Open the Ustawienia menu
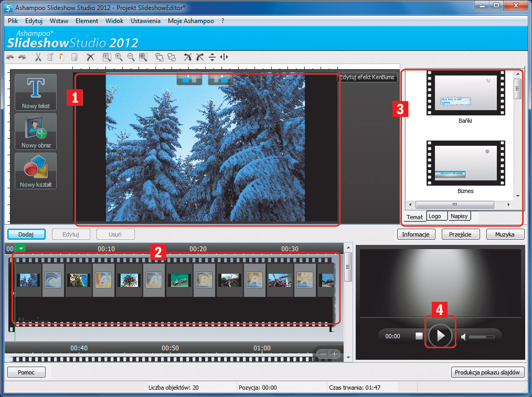532x397 pixels. point(145,21)
